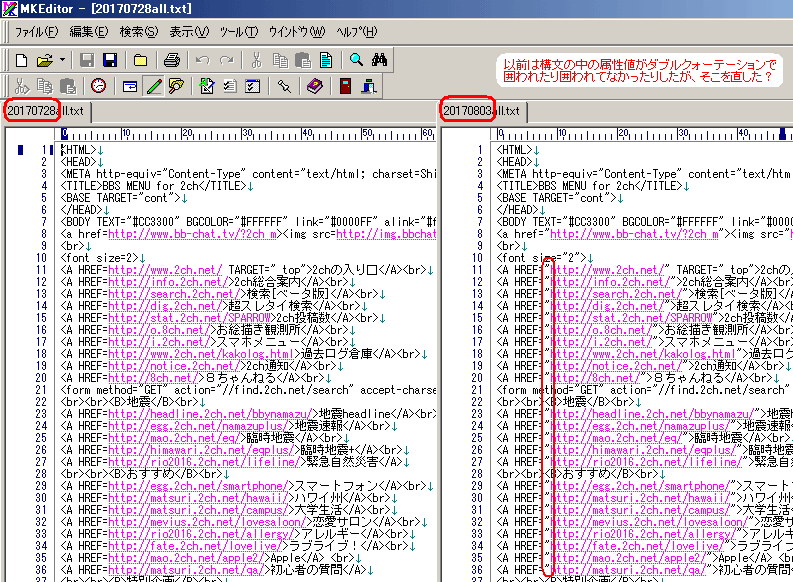Click the MKEditor application icon in title bar
This screenshot has width=793, height=582.
(10, 9)
